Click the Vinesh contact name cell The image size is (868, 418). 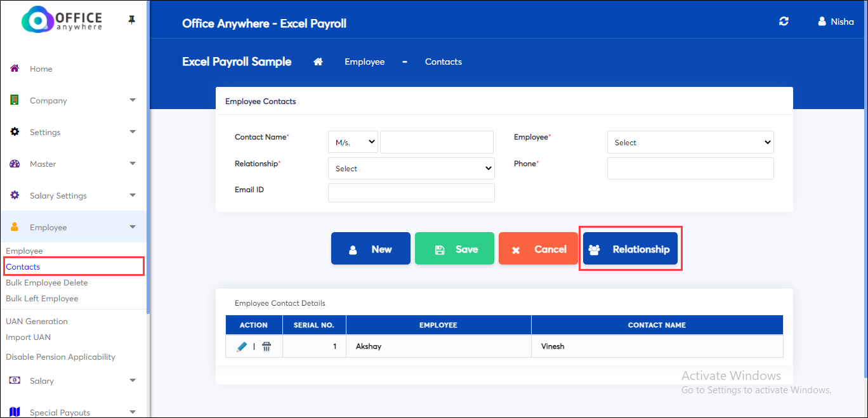tap(657, 346)
